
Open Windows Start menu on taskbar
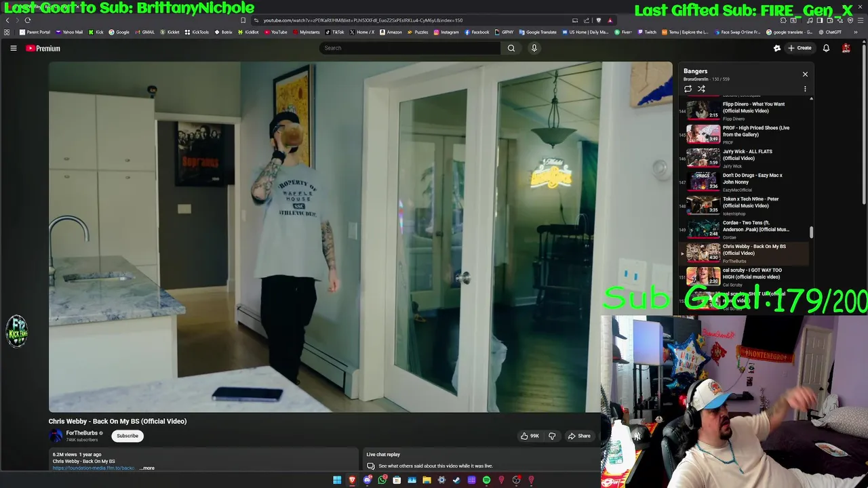click(337, 480)
